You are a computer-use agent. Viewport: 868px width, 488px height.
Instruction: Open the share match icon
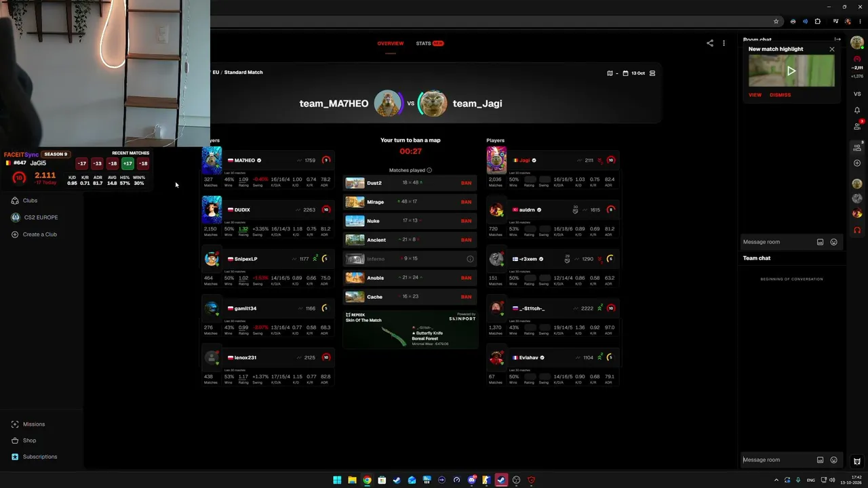click(710, 43)
